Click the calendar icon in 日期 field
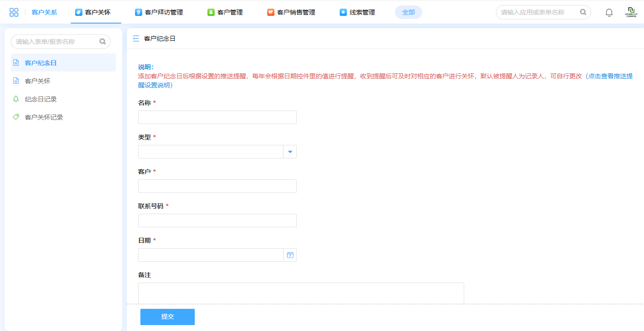 click(x=290, y=255)
